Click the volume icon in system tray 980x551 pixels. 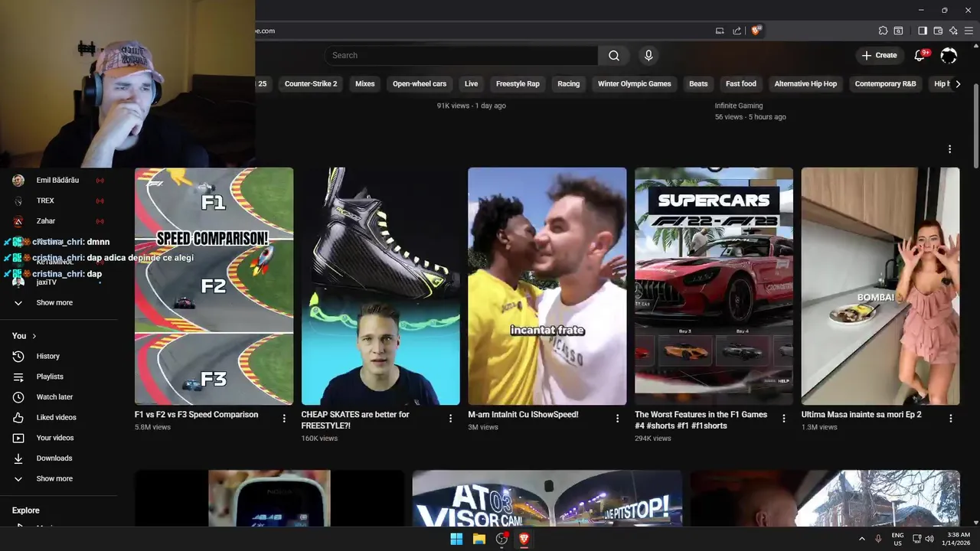point(929,539)
